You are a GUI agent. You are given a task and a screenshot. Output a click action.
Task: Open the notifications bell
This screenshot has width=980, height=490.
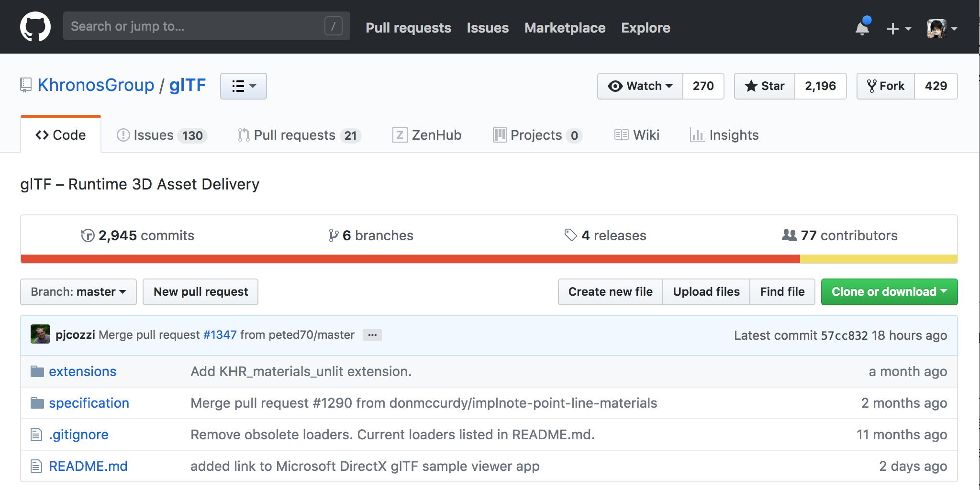[862, 28]
